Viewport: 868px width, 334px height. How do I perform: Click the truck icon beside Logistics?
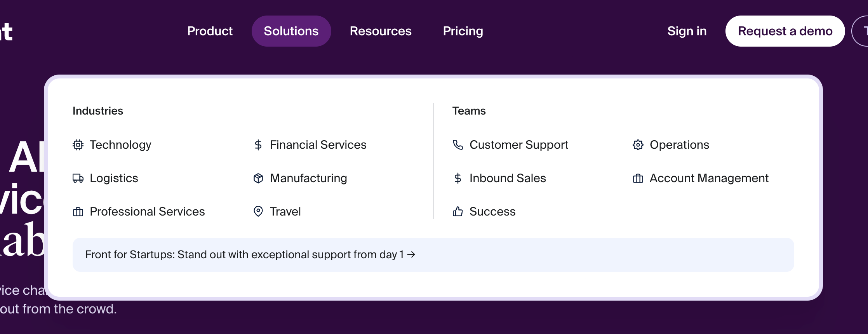78,178
